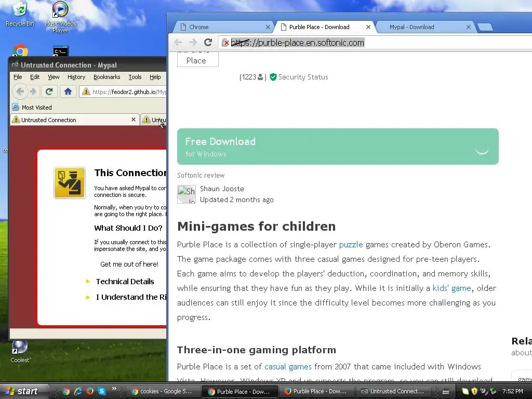Open the command prompt desktop shortcut
Image resolution: width=532 pixels, height=399 pixels.
[x=61, y=51]
